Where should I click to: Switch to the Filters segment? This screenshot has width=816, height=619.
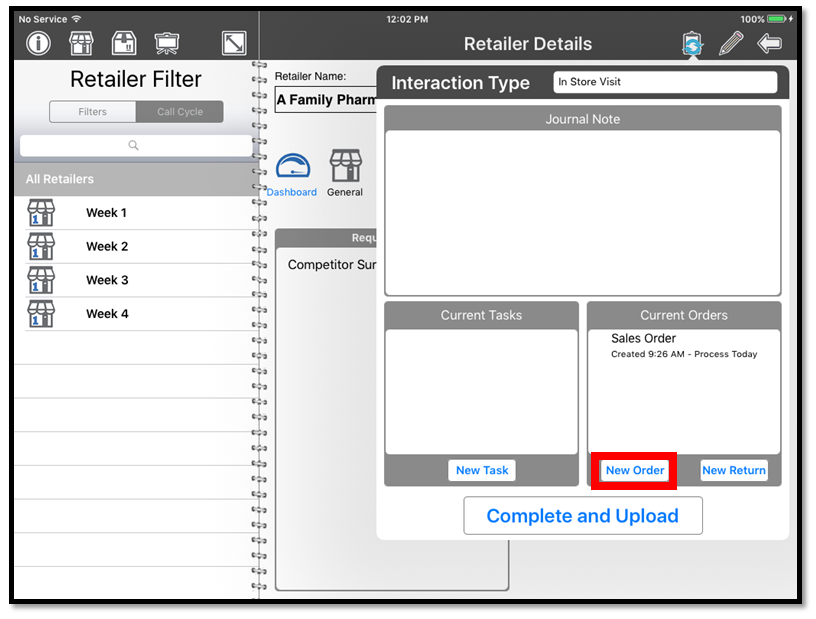click(x=93, y=112)
